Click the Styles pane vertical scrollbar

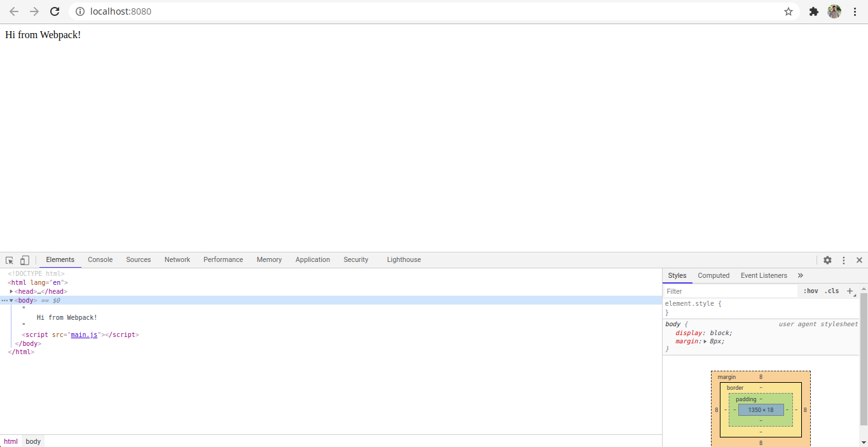click(864, 361)
